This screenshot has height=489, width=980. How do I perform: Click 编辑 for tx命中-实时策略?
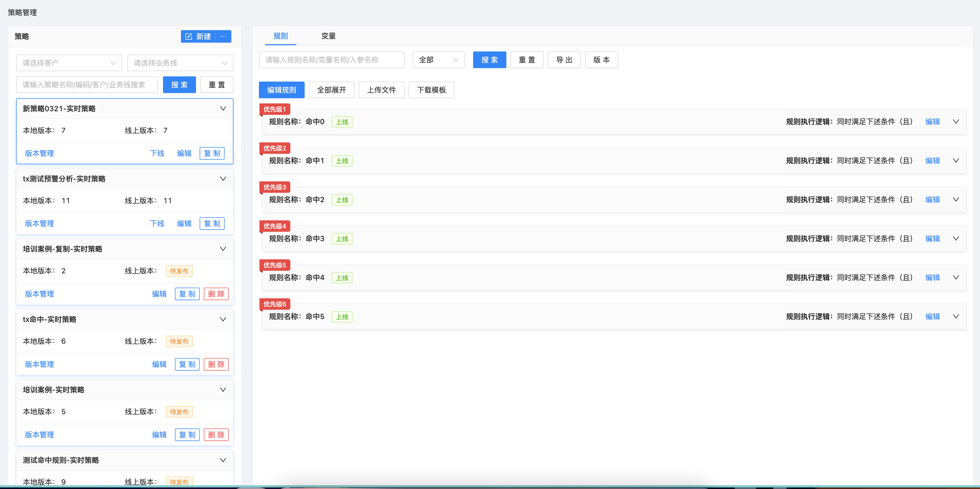159,364
